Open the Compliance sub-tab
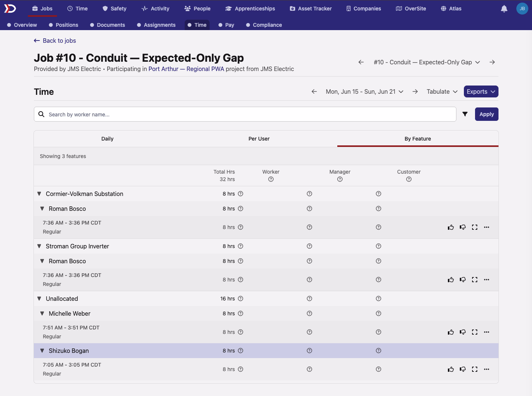Viewport: 532px width, 396px height. coord(264,25)
